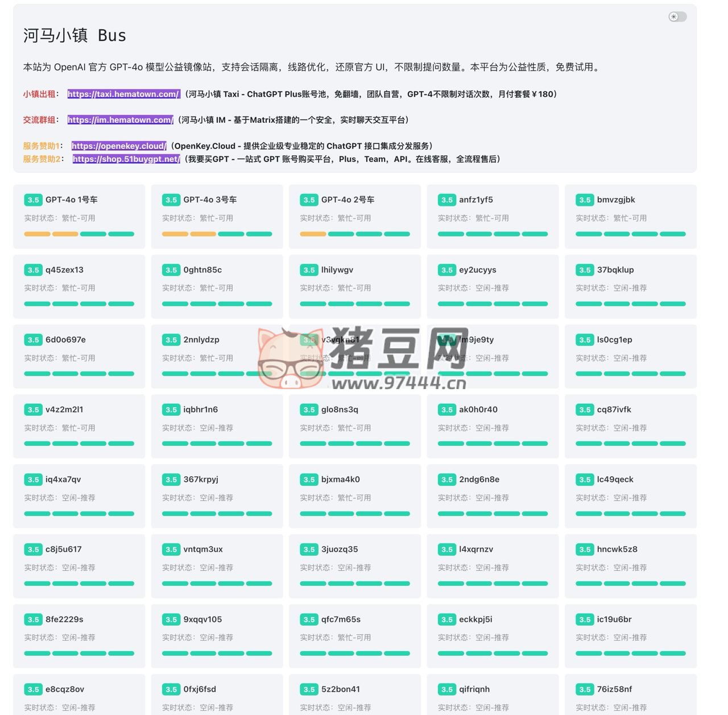The height and width of the screenshot is (715, 728).
Task: Open the taxi.hematown.com link
Action: pos(123,94)
